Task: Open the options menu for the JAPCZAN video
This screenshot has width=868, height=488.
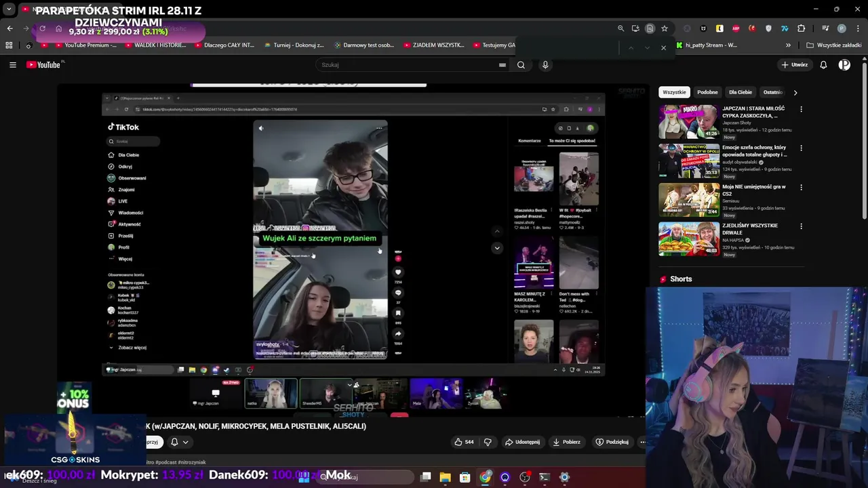Action: tap(801, 109)
